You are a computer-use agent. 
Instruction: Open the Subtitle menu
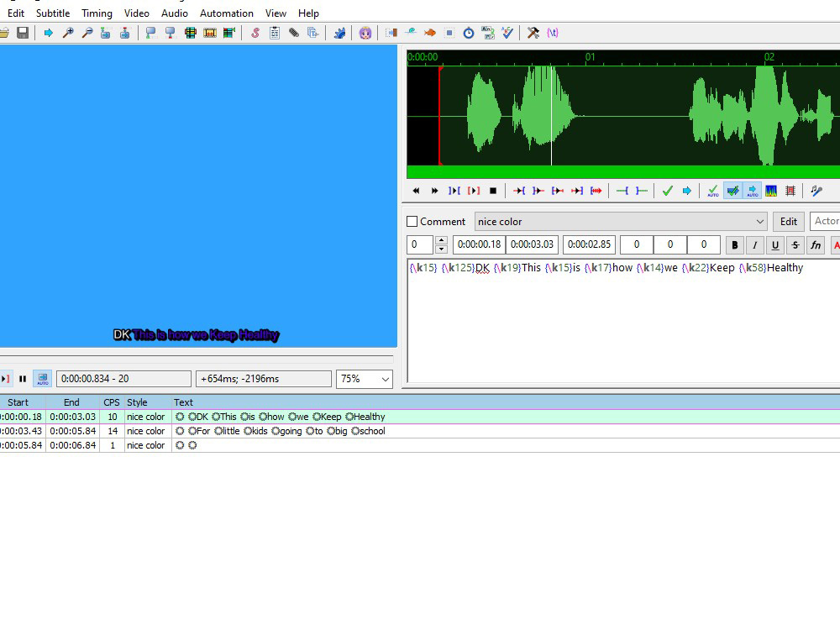coord(53,13)
